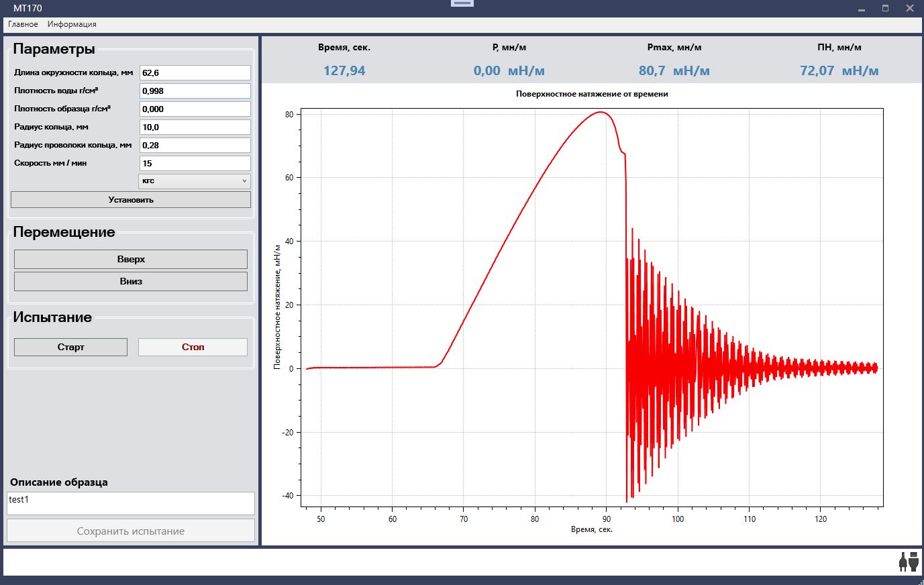The height and width of the screenshot is (585, 924).
Task: Close the MT170 application window
Action: (x=909, y=9)
